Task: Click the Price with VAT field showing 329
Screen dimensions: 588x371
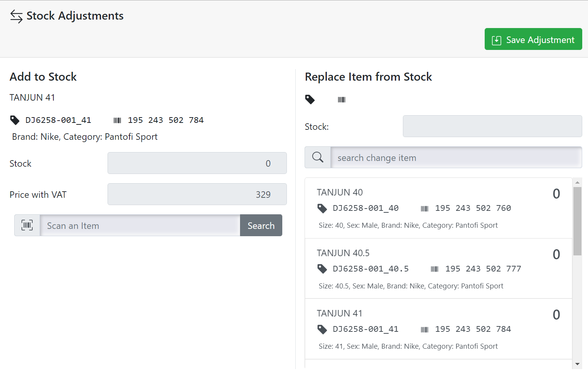Action: [197, 194]
